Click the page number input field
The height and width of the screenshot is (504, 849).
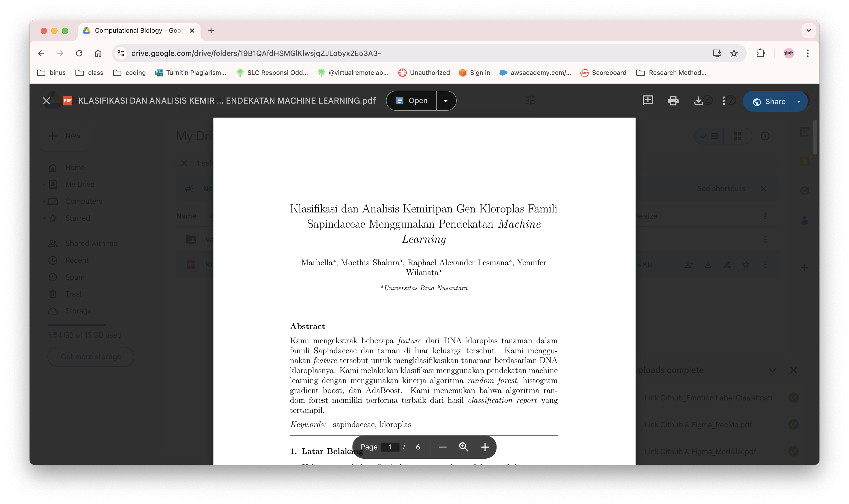click(390, 447)
